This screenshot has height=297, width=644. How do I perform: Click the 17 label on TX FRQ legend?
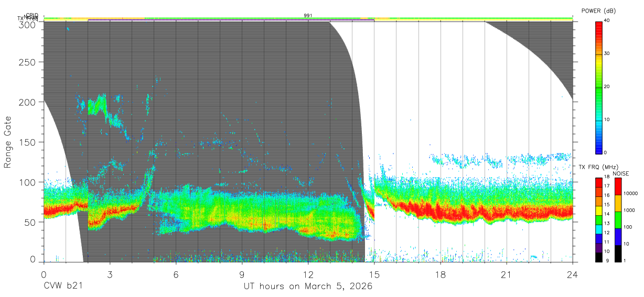tap(607, 186)
